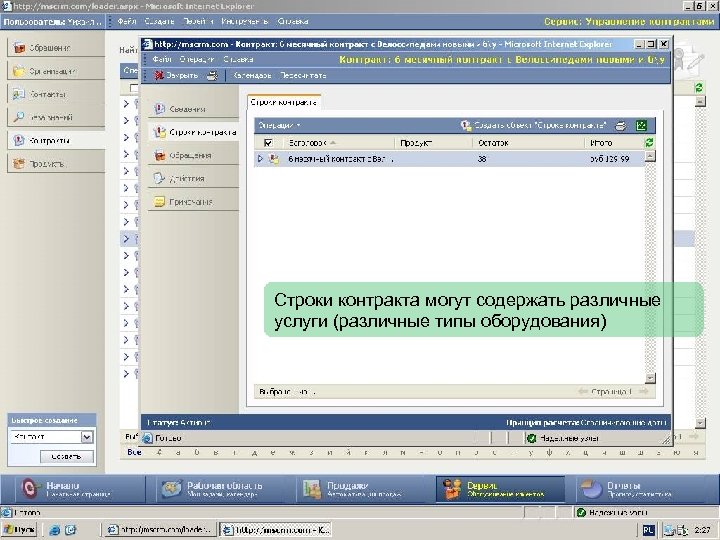
Task: Launch Internet Explorer from quick launch
Action: pyautogui.click(x=55, y=530)
